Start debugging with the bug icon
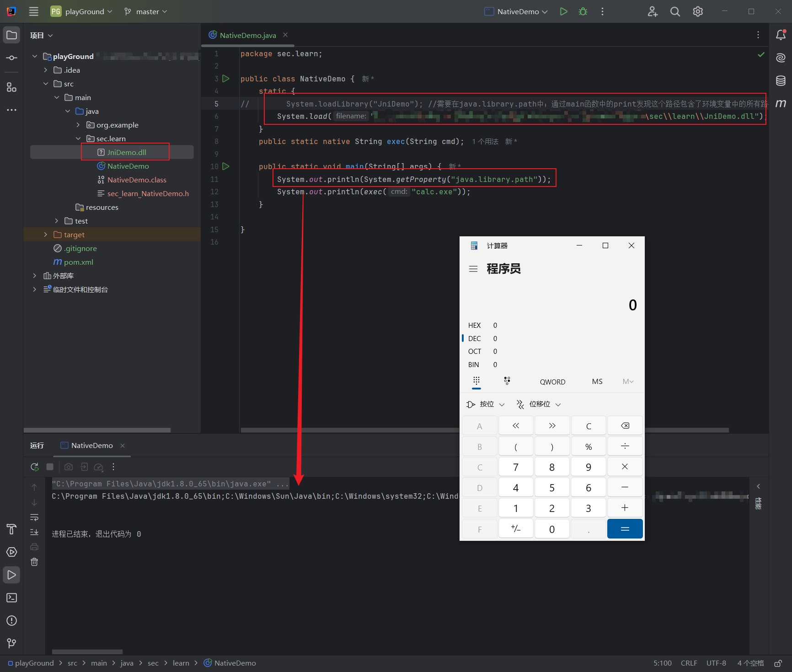This screenshot has height=672, width=792. 583,11
